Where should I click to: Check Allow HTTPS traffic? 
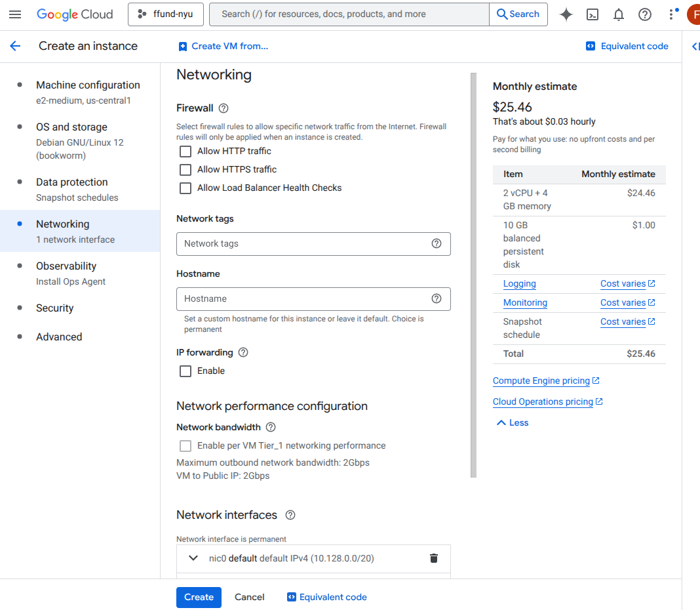pyautogui.click(x=185, y=170)
